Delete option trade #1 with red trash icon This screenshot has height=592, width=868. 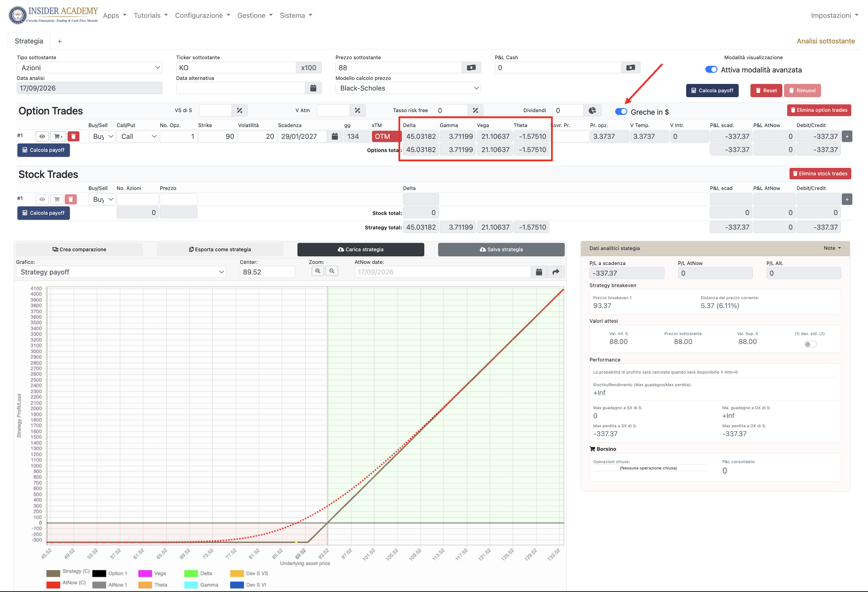(x=73, y=136)
